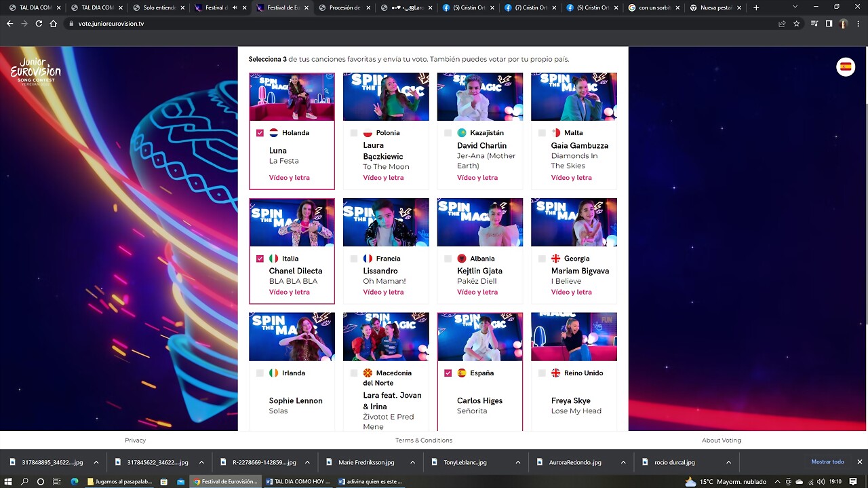Screen dimensions: 868x488
Task: Click the share page icon in address bar
Action: click(782, 23)
